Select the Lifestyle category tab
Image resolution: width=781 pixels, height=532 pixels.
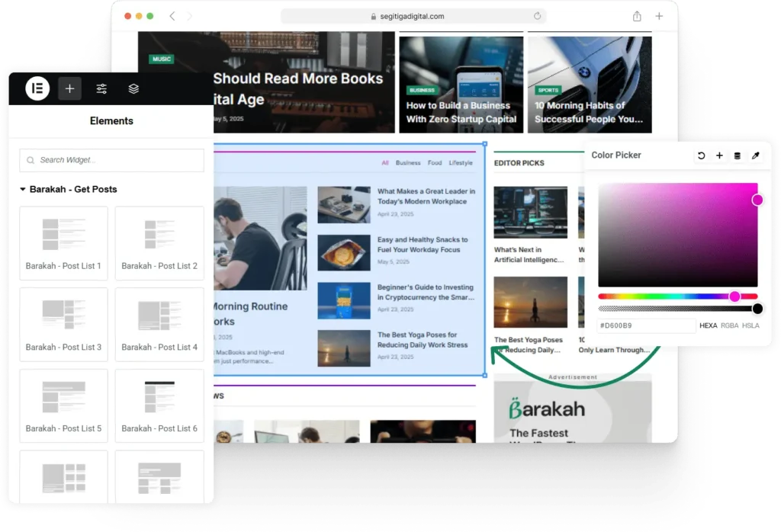pyautogui.click(x=461, y=163)
